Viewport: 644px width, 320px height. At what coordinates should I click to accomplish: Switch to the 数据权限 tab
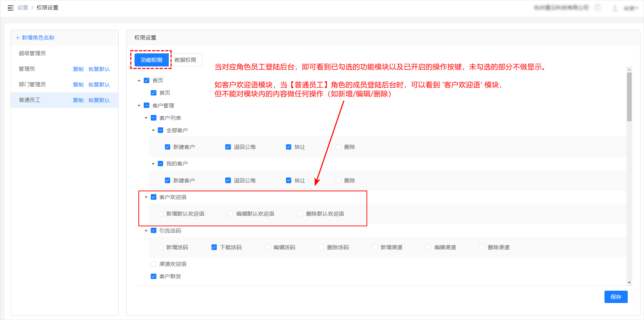point(185,60)
